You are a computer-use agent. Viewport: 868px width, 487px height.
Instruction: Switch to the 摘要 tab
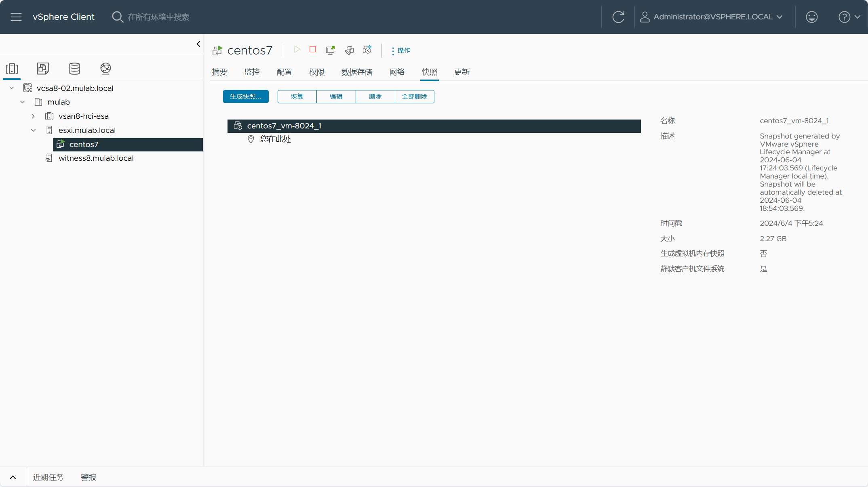(219, 72)
